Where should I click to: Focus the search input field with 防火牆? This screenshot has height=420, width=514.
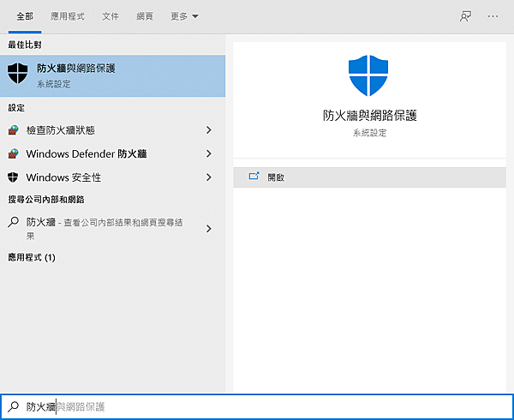point(257,406)
